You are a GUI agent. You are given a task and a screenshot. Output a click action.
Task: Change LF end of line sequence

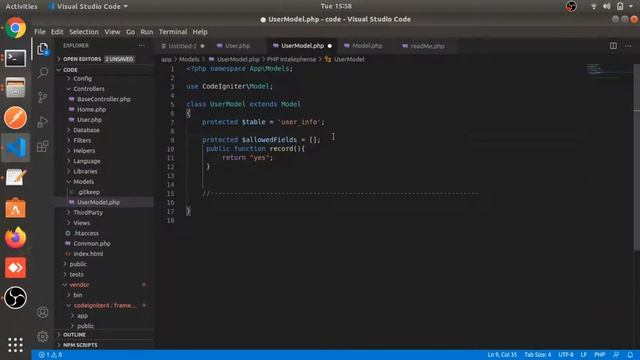pyautogui.click(x=584, y=355)
